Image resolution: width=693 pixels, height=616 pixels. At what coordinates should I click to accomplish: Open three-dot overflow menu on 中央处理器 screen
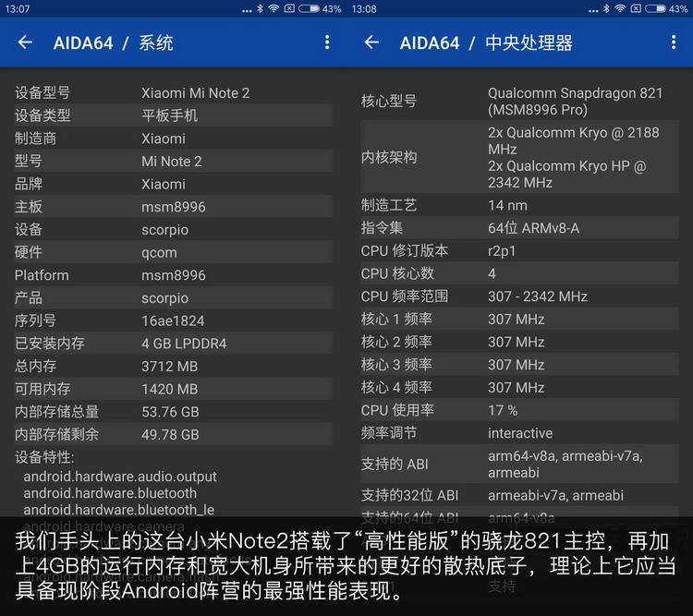tap(674, 42)
